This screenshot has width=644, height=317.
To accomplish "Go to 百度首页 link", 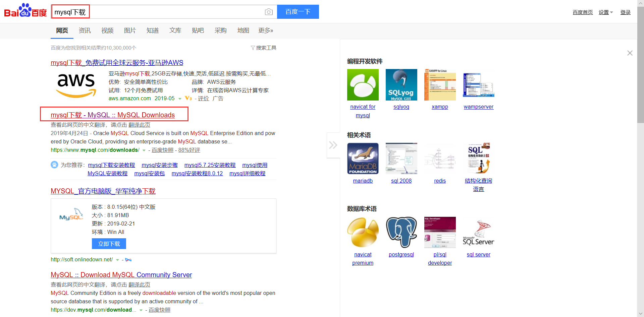I will pos(583,12).
